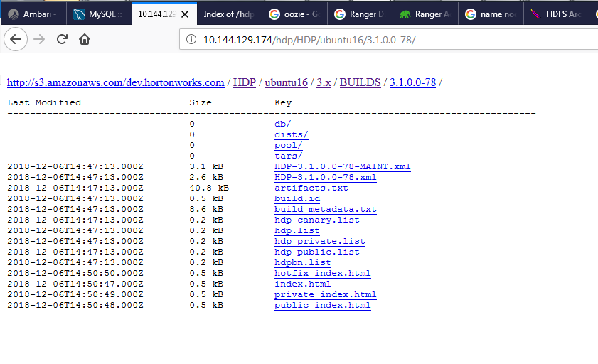Open the hotfix_index.html file link
The width and height of the screenshot is (598, 364).
tap(323, 273)
